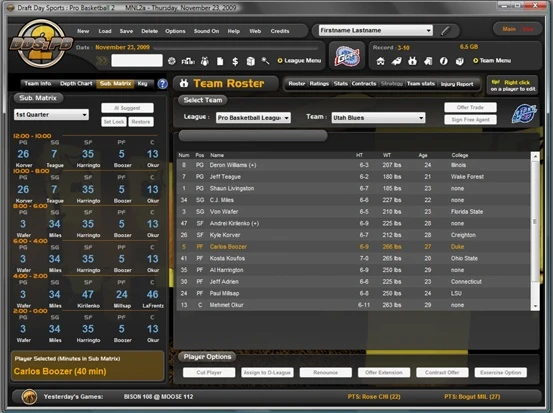Click the roster list scrollbar up arrow
Image resolution: width=553 pixels, height=413 pixels.
535,156
